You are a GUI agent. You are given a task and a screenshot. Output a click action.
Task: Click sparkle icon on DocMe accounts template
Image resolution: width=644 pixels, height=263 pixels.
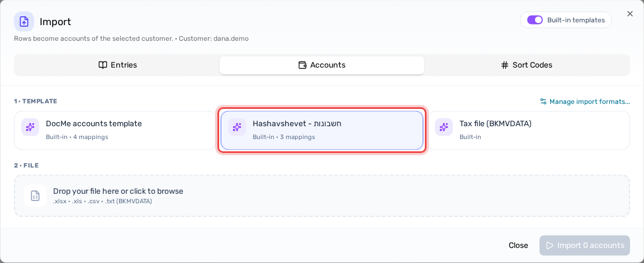[x=30, y=127]
